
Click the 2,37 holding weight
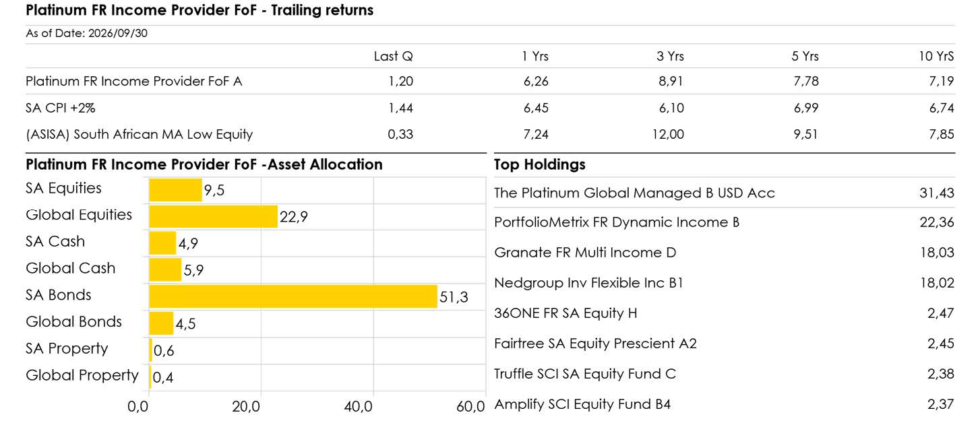click(942, 404)
